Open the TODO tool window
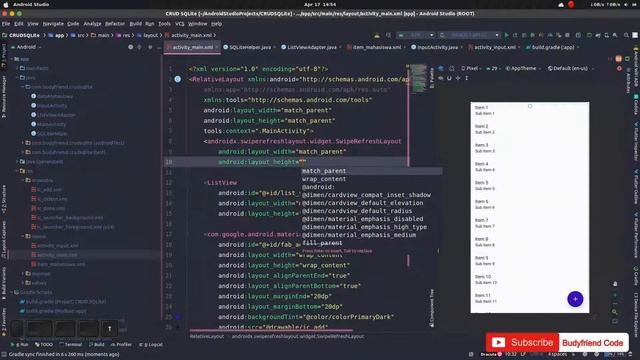 coord(44,344)
